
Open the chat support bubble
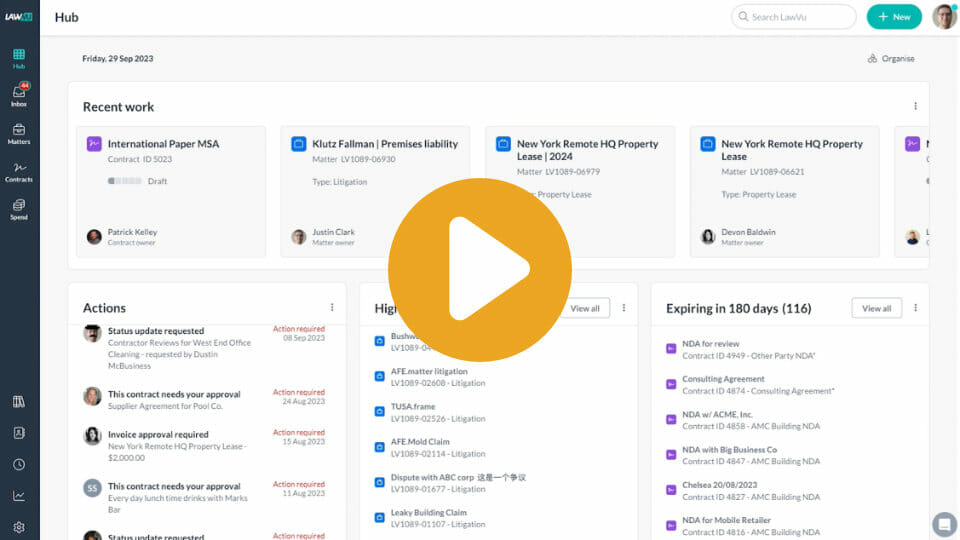pos(944,525)
